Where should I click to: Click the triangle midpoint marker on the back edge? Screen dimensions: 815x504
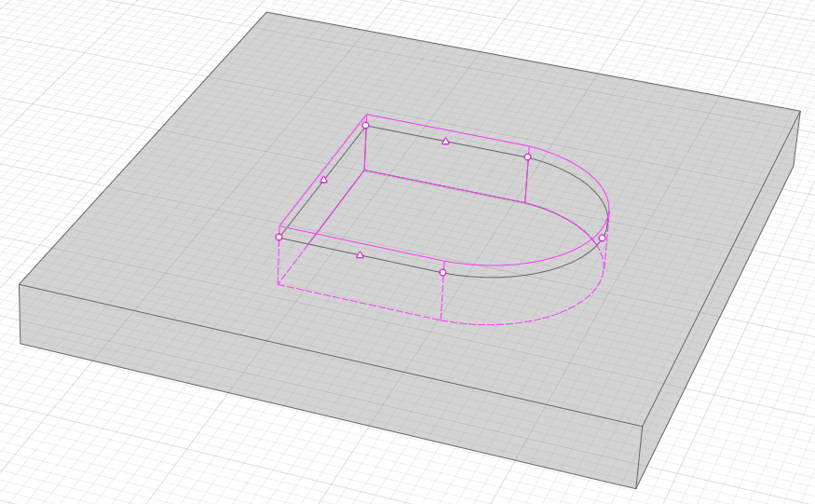(445, 141)
